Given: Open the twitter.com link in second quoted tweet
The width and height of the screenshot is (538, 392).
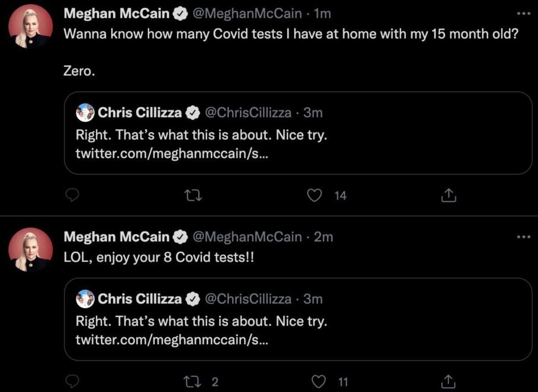Looking at the screenshot, I should 173,340.
